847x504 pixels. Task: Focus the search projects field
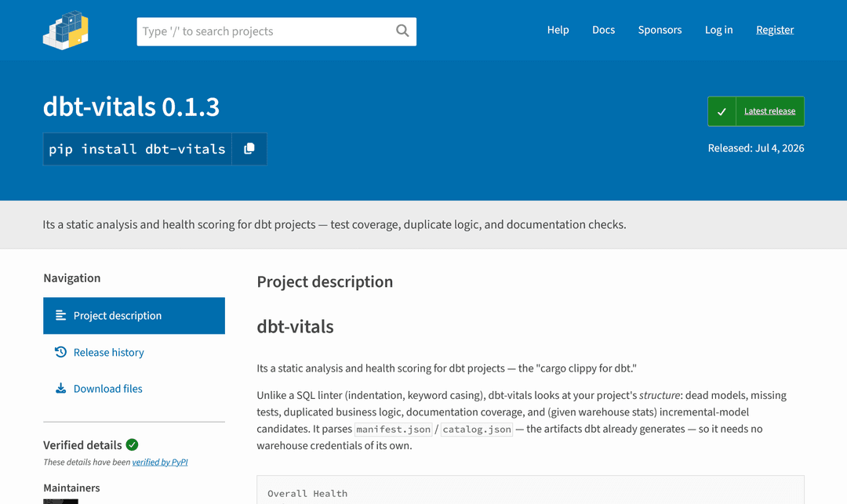277,31
